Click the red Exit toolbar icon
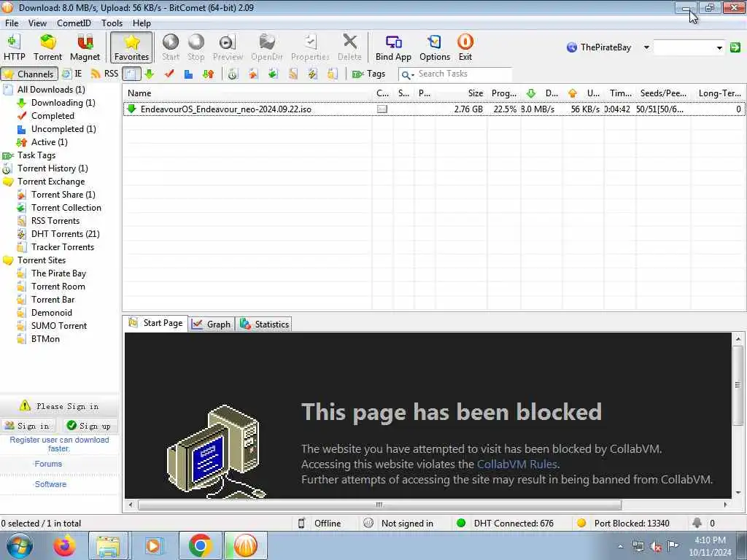The width and height of the screenshot is (747, 560). point(465,47)
